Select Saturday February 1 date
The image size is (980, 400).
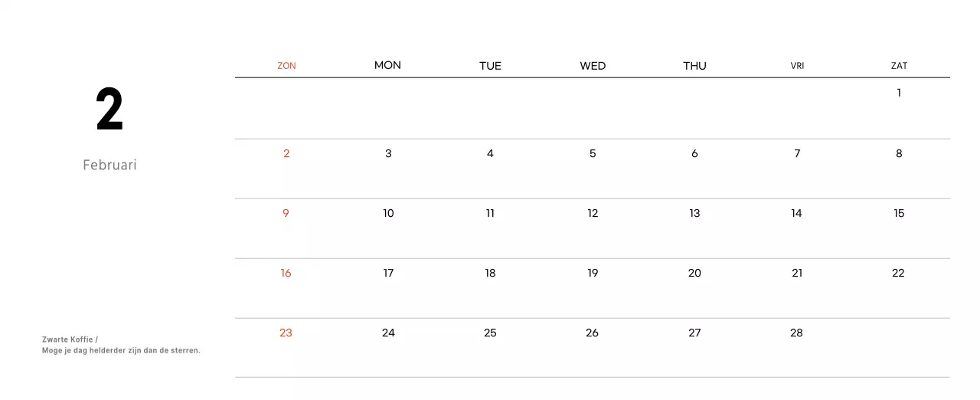pos(899,93)
